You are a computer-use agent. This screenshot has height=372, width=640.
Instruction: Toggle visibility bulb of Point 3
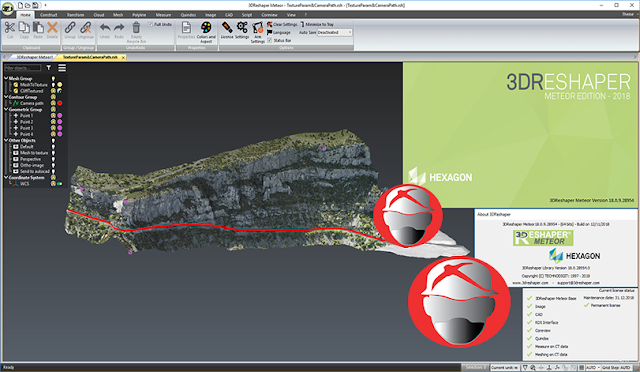click(x=53, y=128)
